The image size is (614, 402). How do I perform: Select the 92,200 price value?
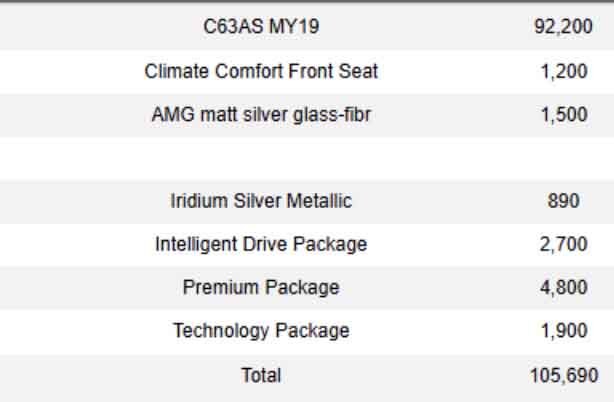point(564,28)
